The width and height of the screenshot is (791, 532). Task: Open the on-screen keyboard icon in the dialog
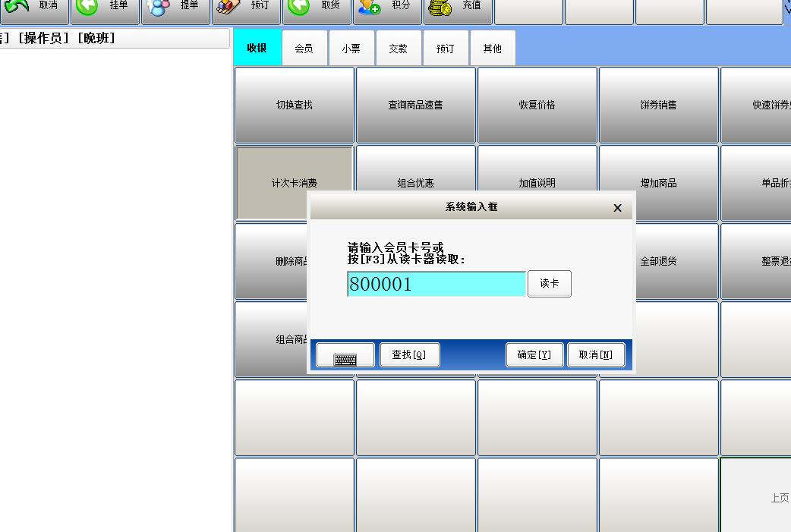point(345,354)
